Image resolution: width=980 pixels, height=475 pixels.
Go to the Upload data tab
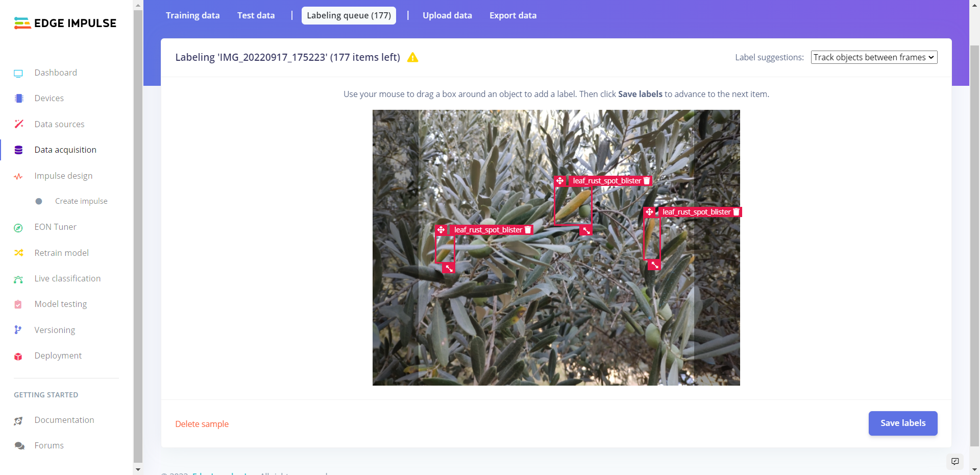click(447, 15)
